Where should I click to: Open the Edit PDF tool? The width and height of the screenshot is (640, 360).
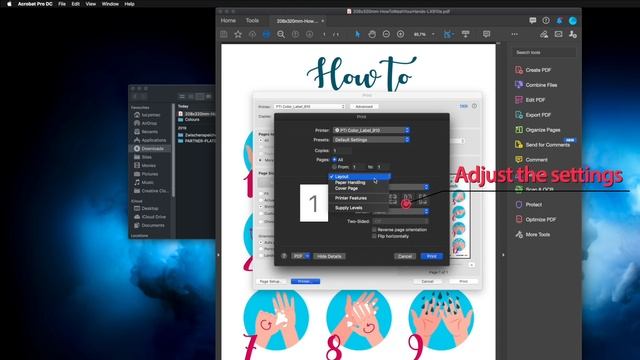530,100
